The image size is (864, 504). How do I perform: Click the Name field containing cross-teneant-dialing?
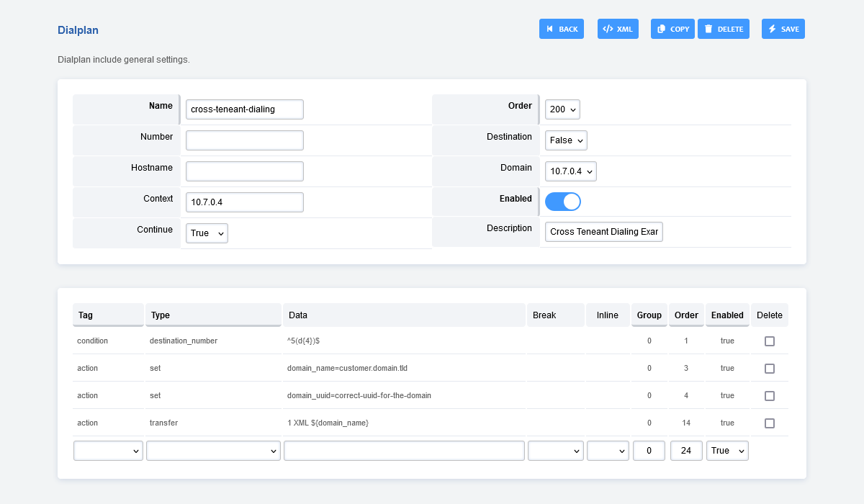coord(244,109)
